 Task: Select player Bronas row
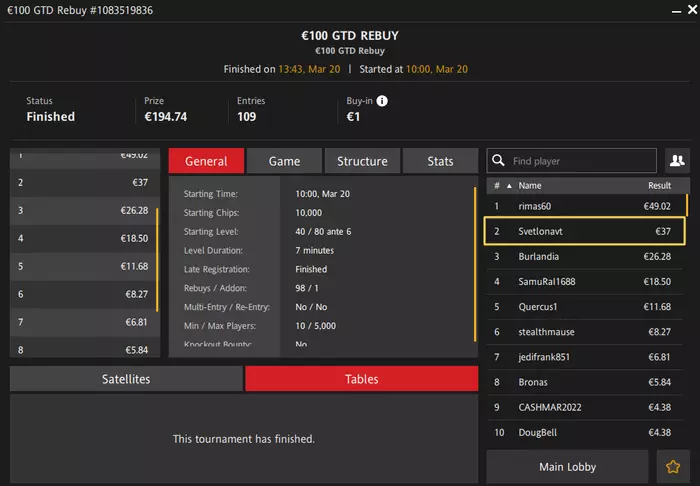[585, 382]
